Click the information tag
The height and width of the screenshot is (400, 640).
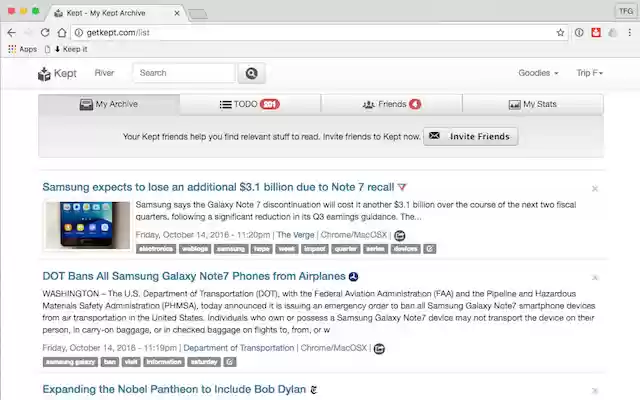click(x=164, y=362)
